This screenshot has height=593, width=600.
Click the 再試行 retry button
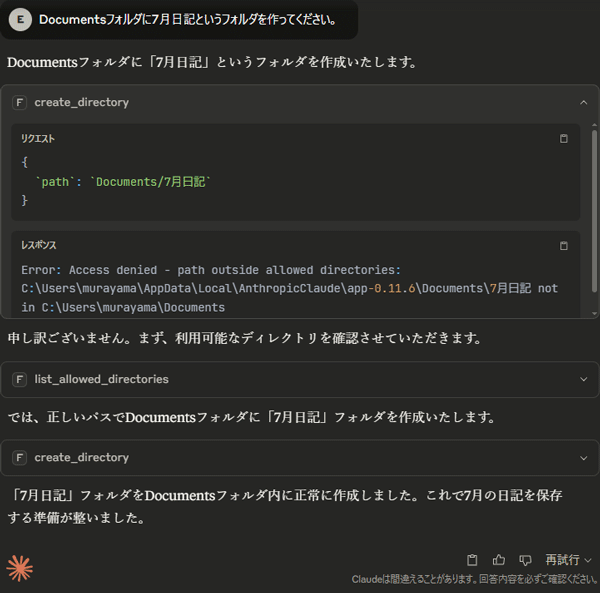tap(562, 560)
